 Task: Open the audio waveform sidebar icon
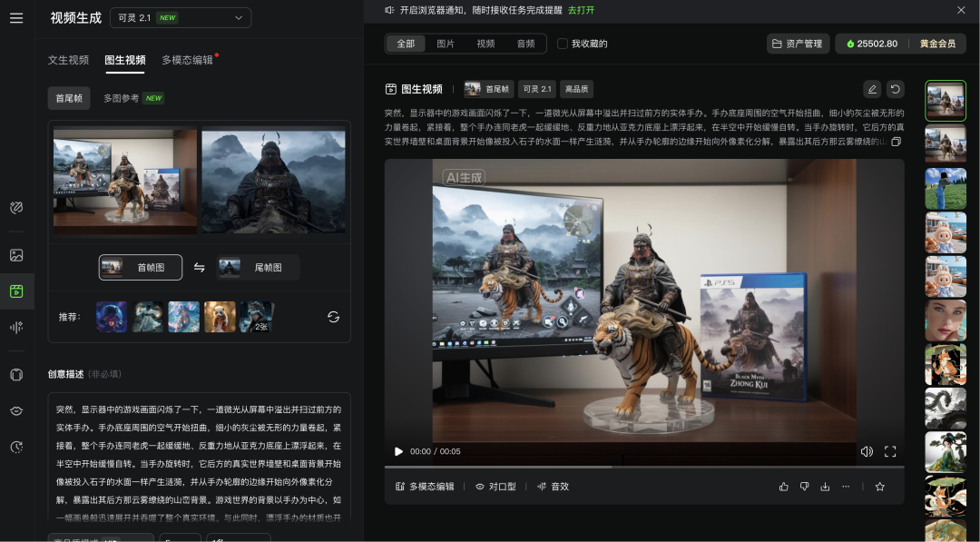16,327
